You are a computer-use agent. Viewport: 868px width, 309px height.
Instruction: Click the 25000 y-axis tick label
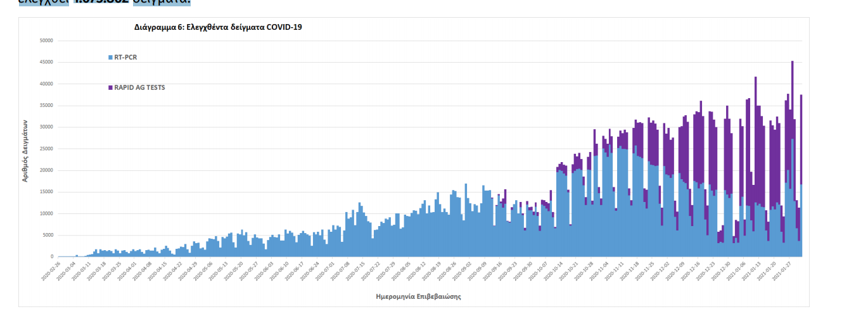[x=46, y=149]
